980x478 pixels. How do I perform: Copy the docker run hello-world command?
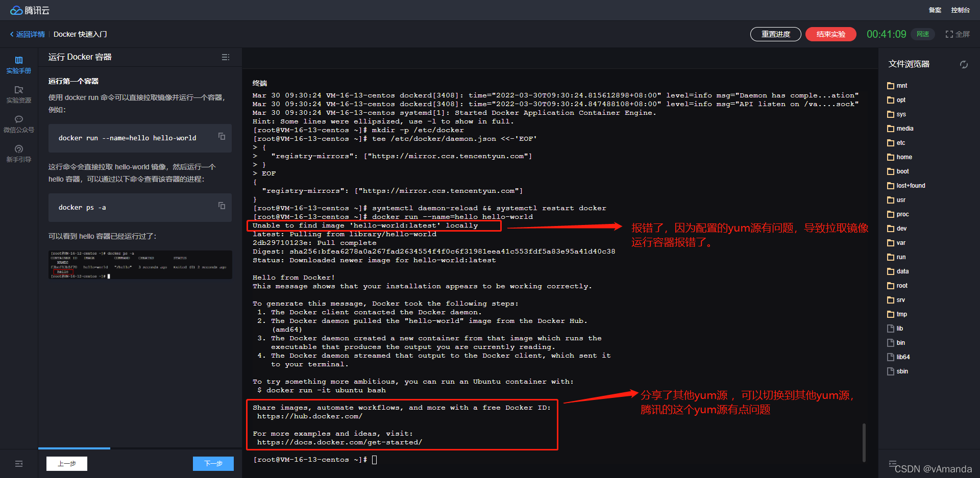coord(222,136)
